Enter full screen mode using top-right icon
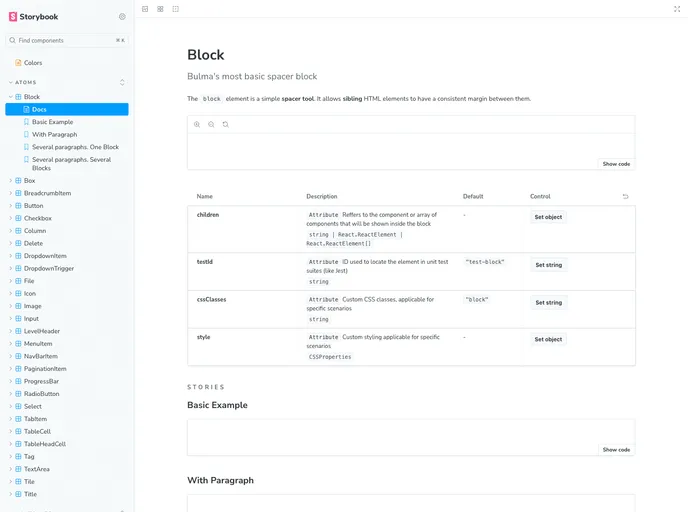Image resolution: width=688 pixels, height=512 pixels. [677, 9]
